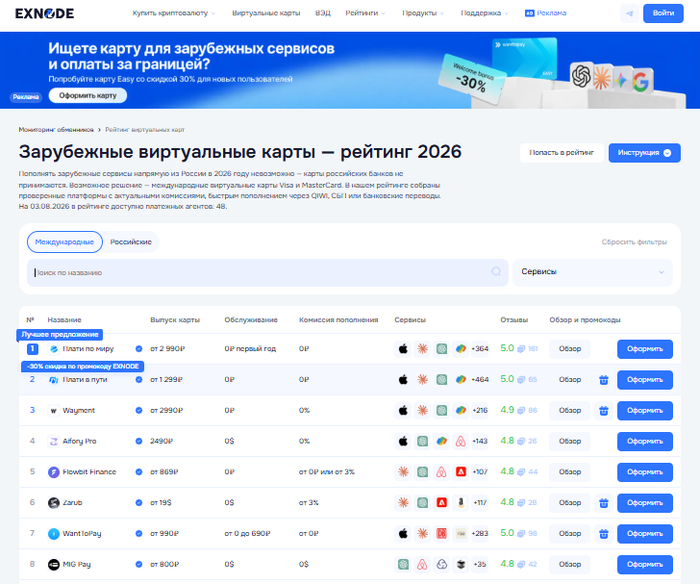700x584 pixels.
Task: Open reviews comment icon in Плати по миру row
Action: [x=521, y=349]
